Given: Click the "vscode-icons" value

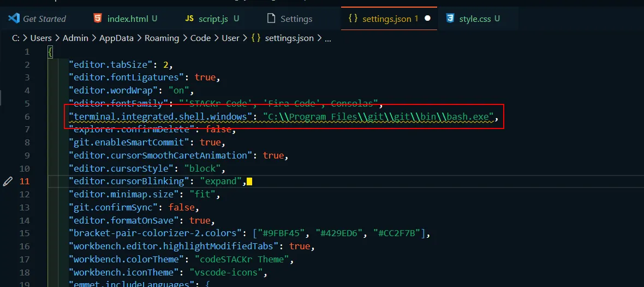Looking at the screenshot, I should click(226, 272).
